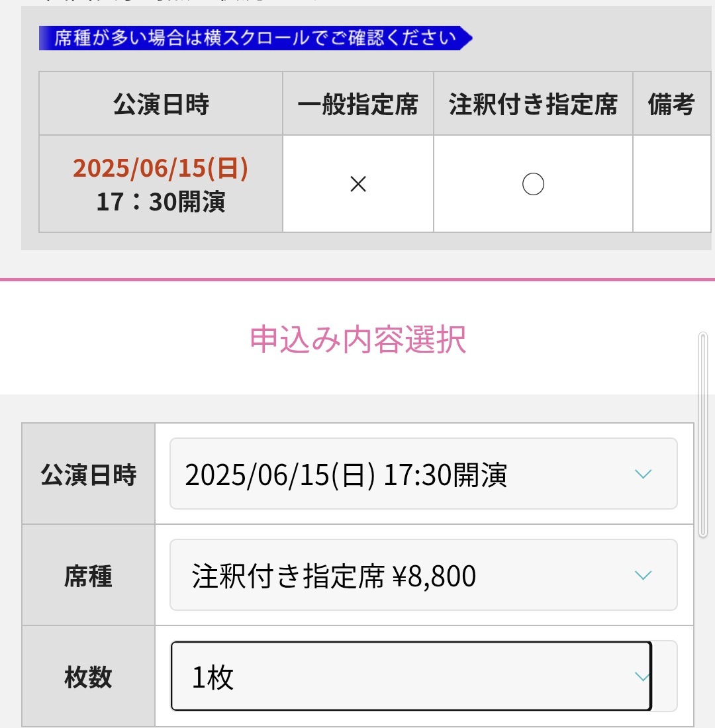Click the × mark under 一般指定席

[x=358, y=184]
